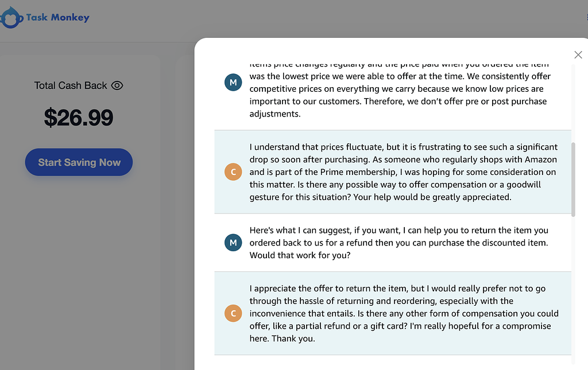Click the M avatar beside the competitive prices message
588x370 pixels.
[x=233, y=83]
